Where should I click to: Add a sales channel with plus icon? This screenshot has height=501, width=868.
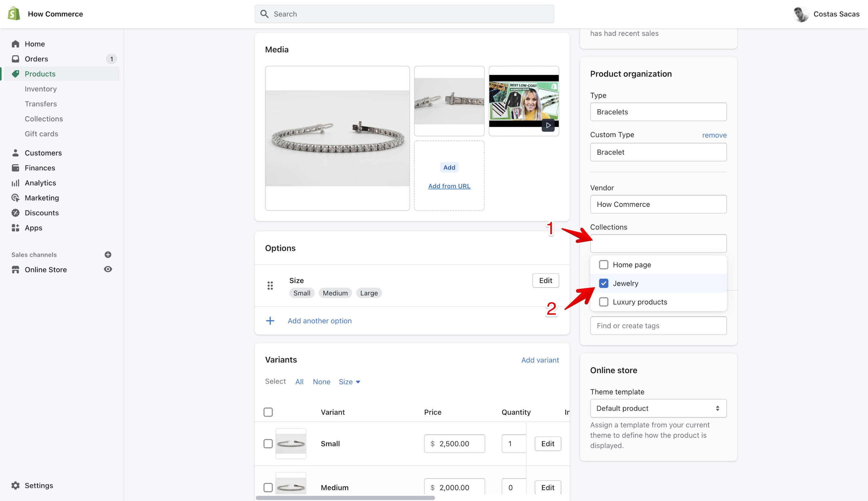click(108, 255)
